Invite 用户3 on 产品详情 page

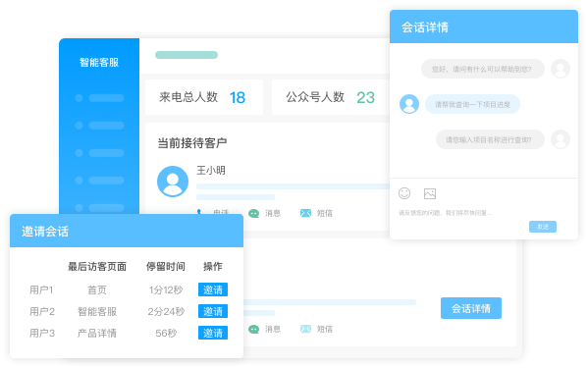(x=213, y=333)
